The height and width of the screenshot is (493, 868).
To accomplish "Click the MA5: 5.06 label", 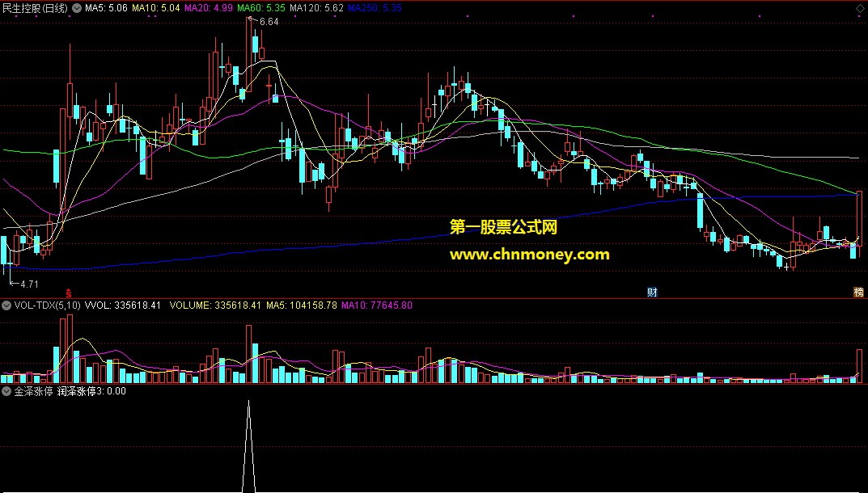I will [106, 8].
